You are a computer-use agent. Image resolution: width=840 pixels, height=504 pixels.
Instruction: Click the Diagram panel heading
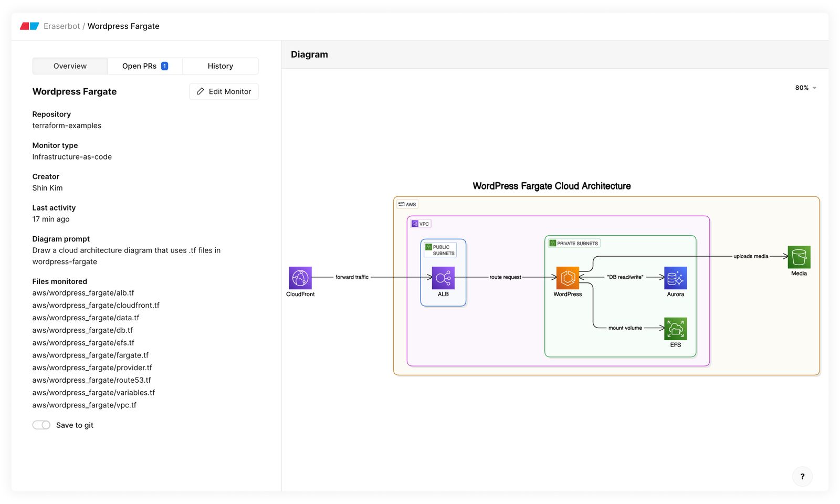309,55
